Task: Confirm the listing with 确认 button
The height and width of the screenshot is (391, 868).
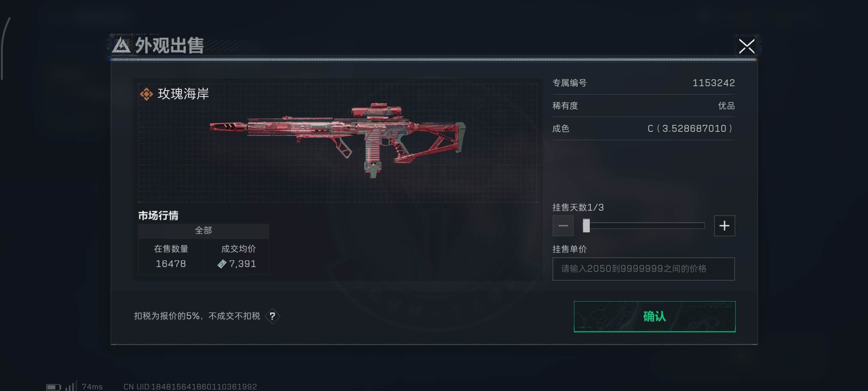Action: point(655,316)
